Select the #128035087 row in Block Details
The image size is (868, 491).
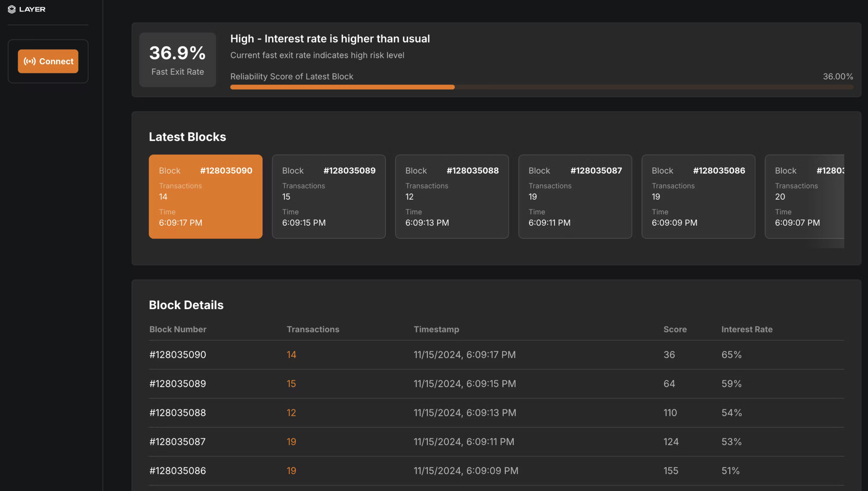pyautogui.click(x=178, y=442)
